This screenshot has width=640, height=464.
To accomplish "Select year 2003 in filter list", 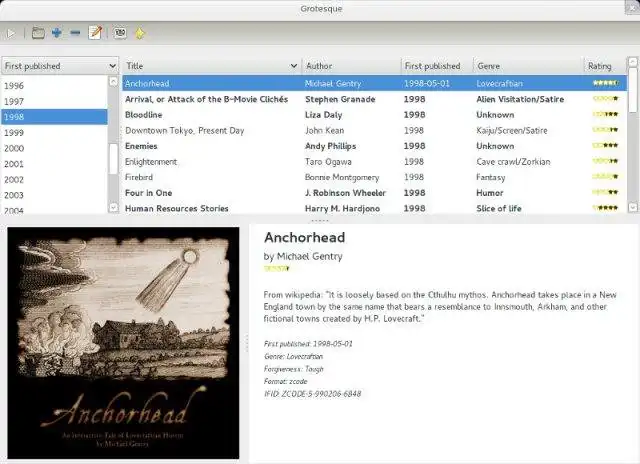I will 55,195.
